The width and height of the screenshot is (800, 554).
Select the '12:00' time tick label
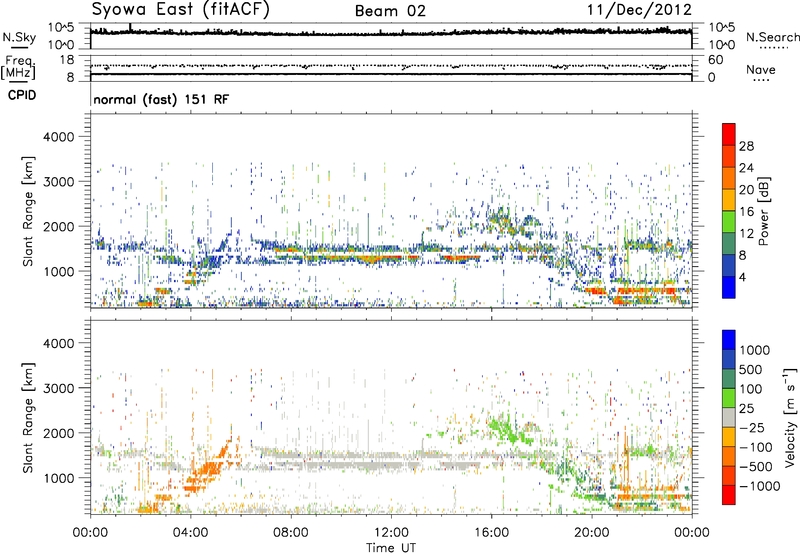[391, 533]
